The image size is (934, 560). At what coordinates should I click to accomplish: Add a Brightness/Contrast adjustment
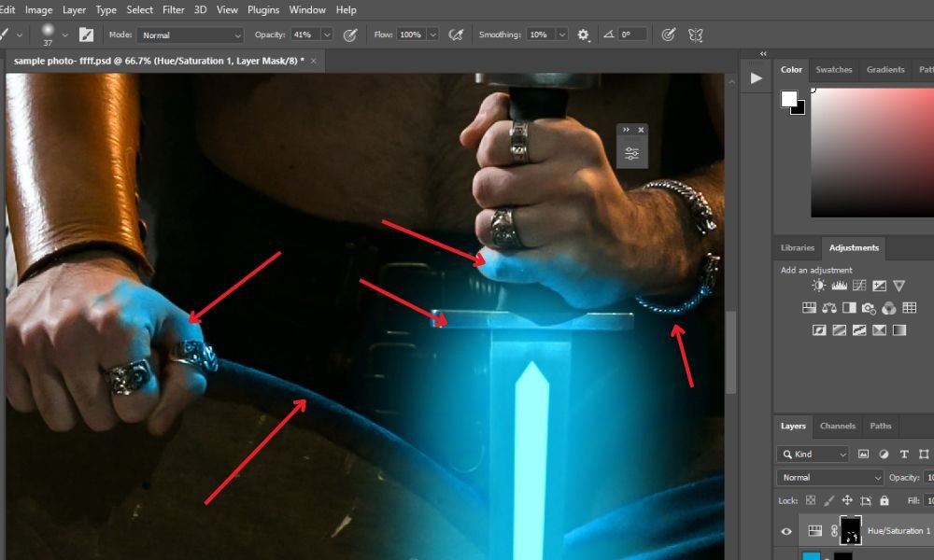(x=818, y=286)
